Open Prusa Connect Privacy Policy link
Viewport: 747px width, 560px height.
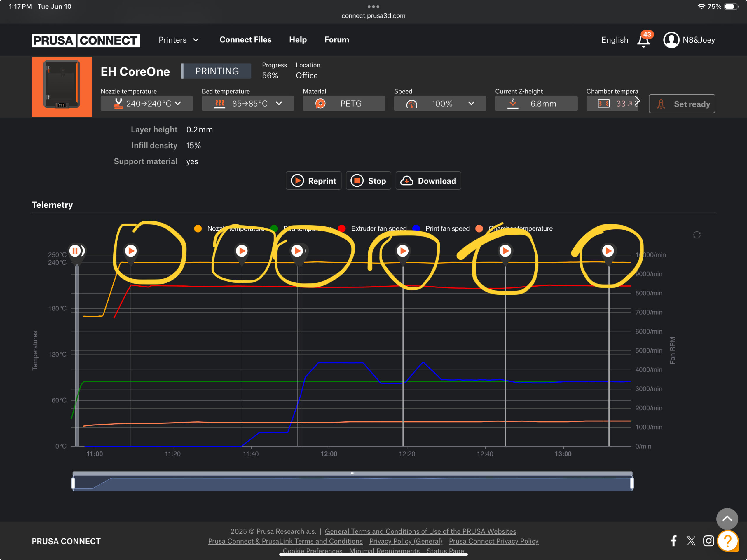point(493,541)
